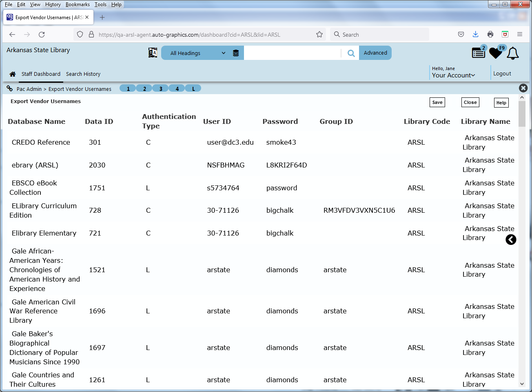
Task: Open the translate language icon
Action: 153,53
